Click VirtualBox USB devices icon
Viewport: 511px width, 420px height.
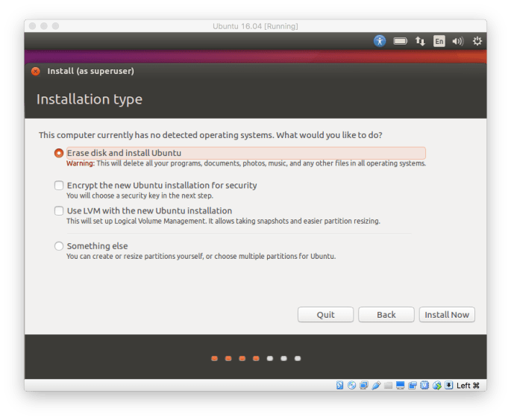pyautogui.click(x=376, y=386)
